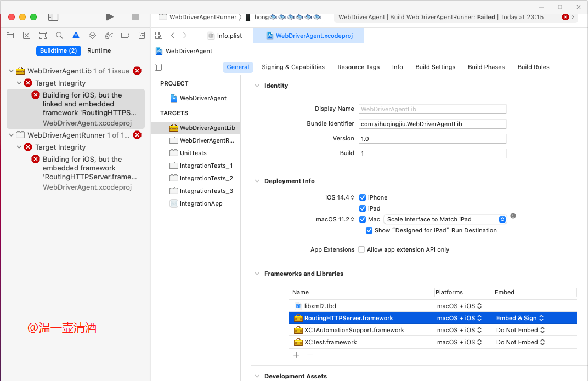Open the Issue navigator warning icon
The image size is (588, 381).
(76, 36)
